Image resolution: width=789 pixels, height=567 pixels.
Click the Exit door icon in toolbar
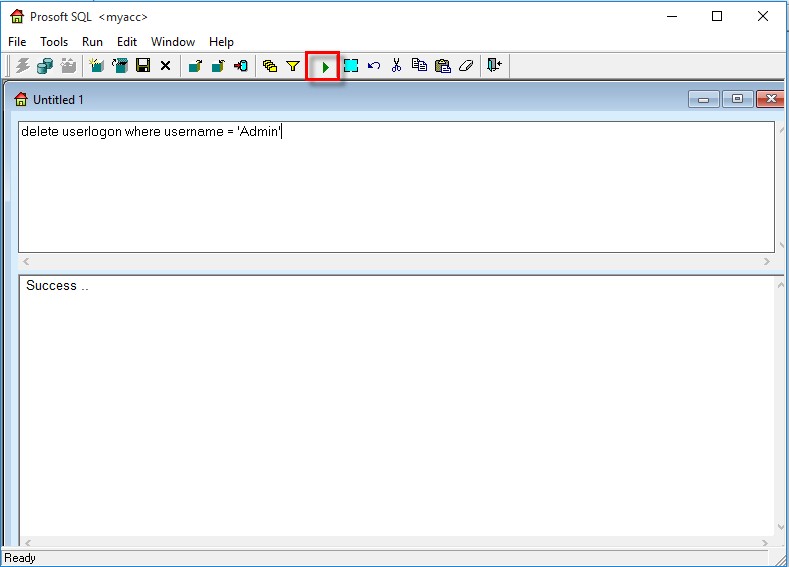[x=494, y=66]
